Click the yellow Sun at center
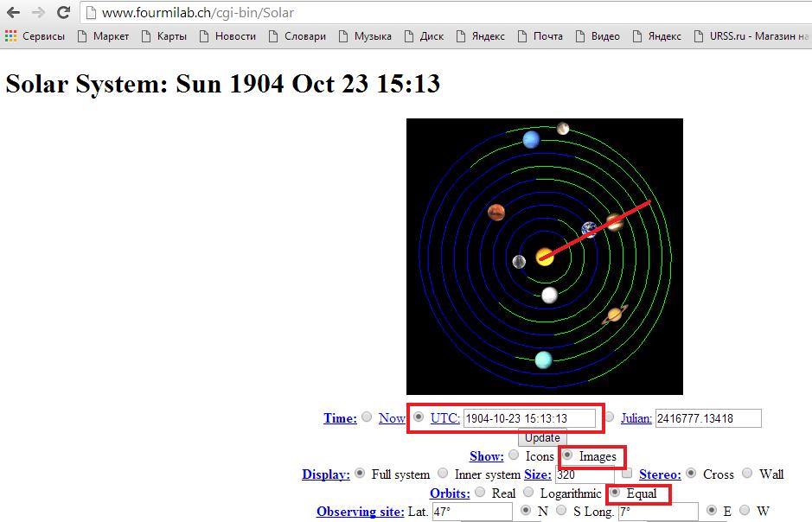 coord(545,257)
